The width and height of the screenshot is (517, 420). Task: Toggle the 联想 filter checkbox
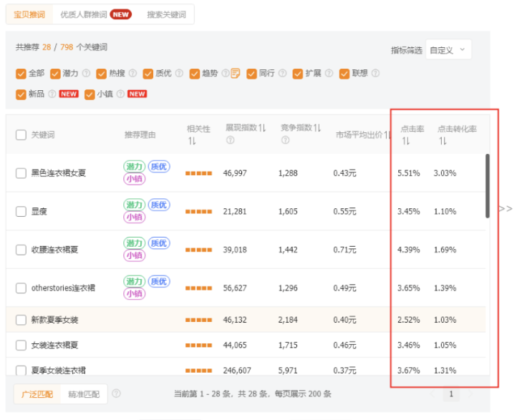[x=344, y=74]
